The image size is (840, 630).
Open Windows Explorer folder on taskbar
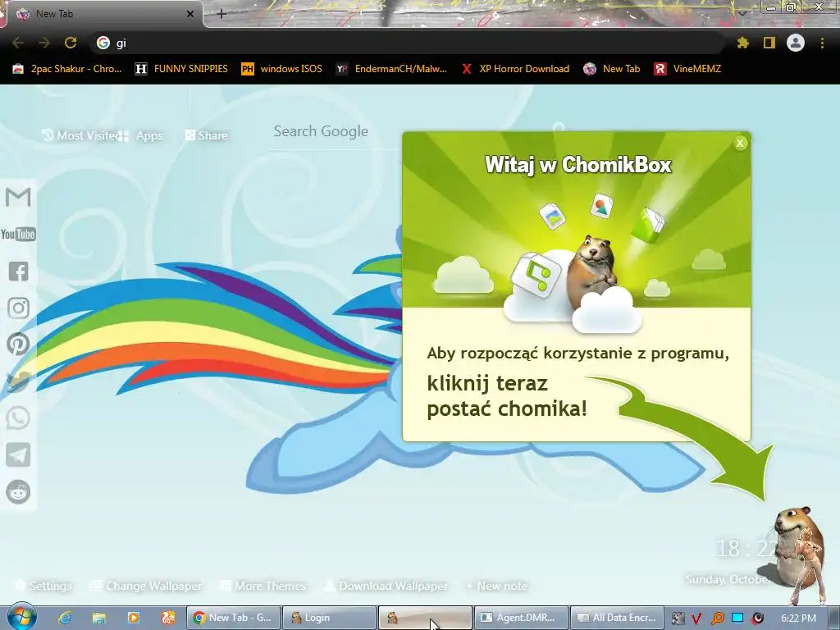(99, 618)
